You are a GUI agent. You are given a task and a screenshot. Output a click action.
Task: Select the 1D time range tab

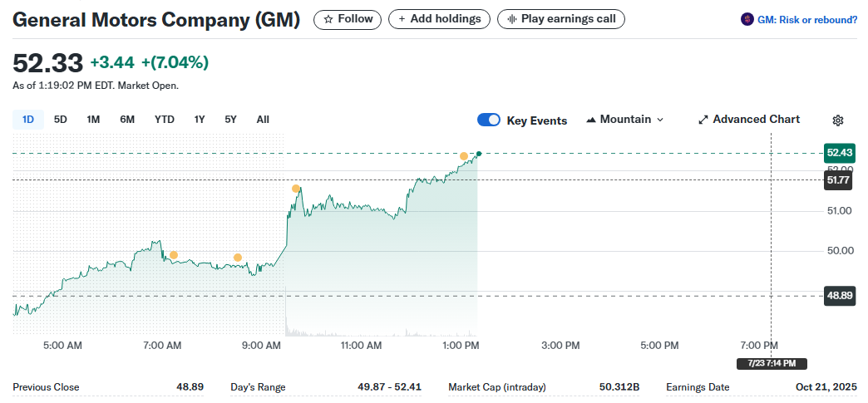coord(28,120)
